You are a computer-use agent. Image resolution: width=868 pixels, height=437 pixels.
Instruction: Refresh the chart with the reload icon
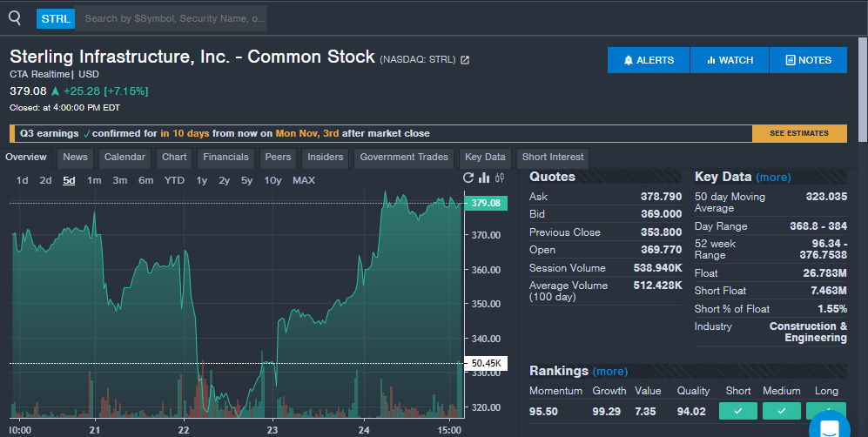pos(468,178)
